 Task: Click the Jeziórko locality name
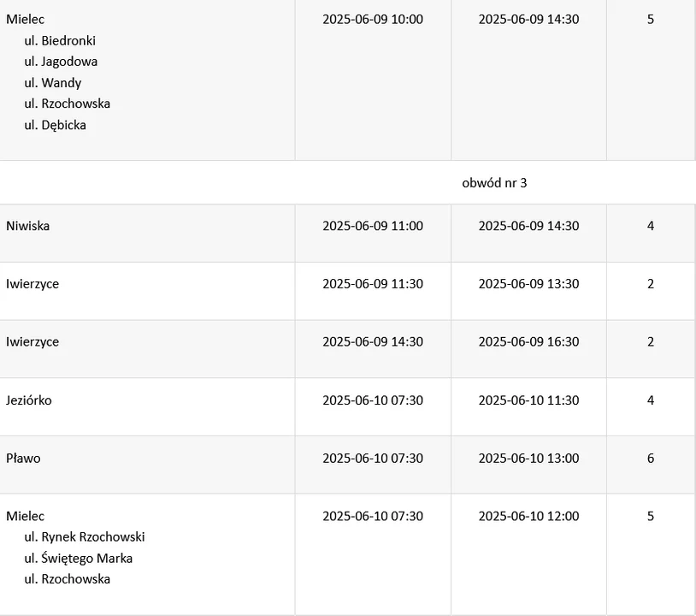tap(29, 400)
